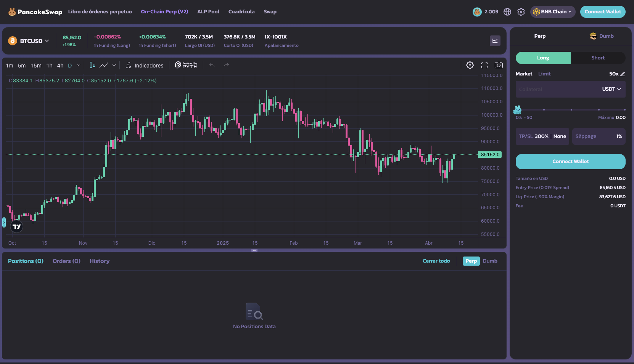
Task: Click the BNB Chain cube icon
Action: [536, 12]
